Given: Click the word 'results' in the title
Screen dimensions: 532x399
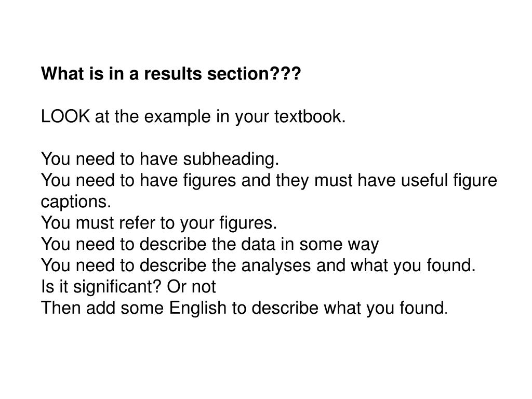Looking at the screenshot, I should (x=172, y=74).
